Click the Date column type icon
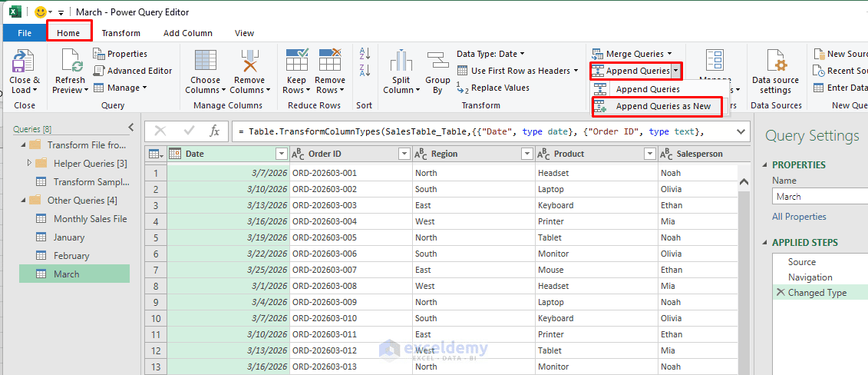 click(175, 154)
